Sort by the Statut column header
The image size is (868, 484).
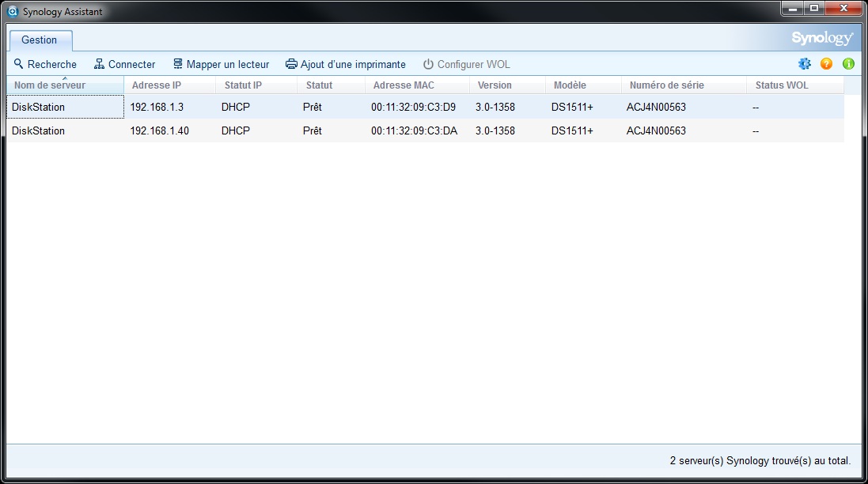pyautogui.click(x=331, y=85)
